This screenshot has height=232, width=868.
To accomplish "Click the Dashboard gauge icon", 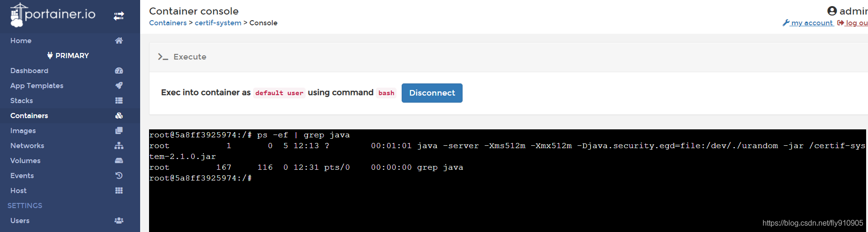I will 119,71.
